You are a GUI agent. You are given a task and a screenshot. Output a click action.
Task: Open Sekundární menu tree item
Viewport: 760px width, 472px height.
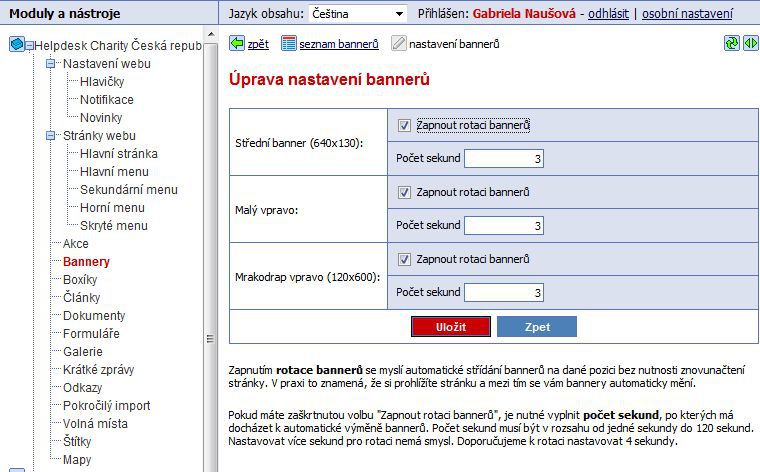[129, 189]
